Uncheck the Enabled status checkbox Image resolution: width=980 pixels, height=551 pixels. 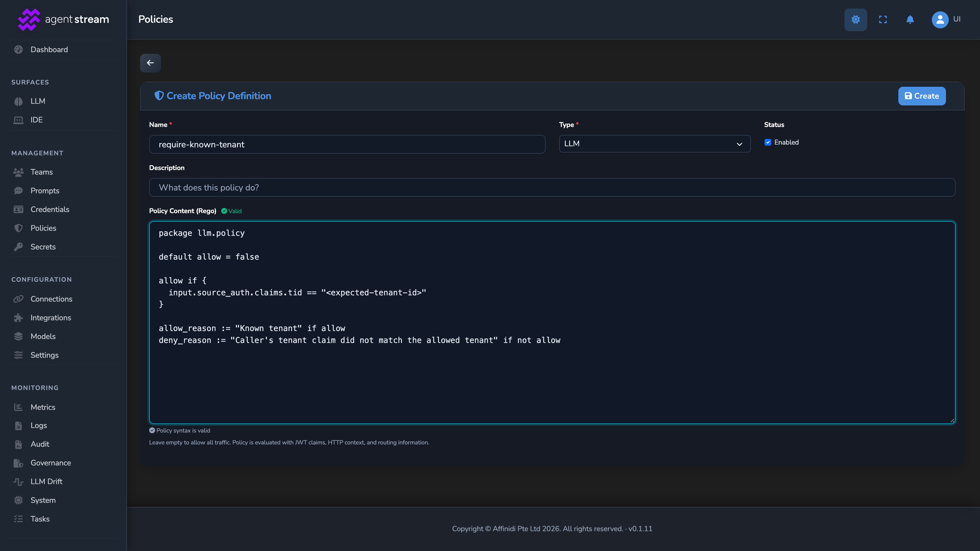tap(768, 142)
